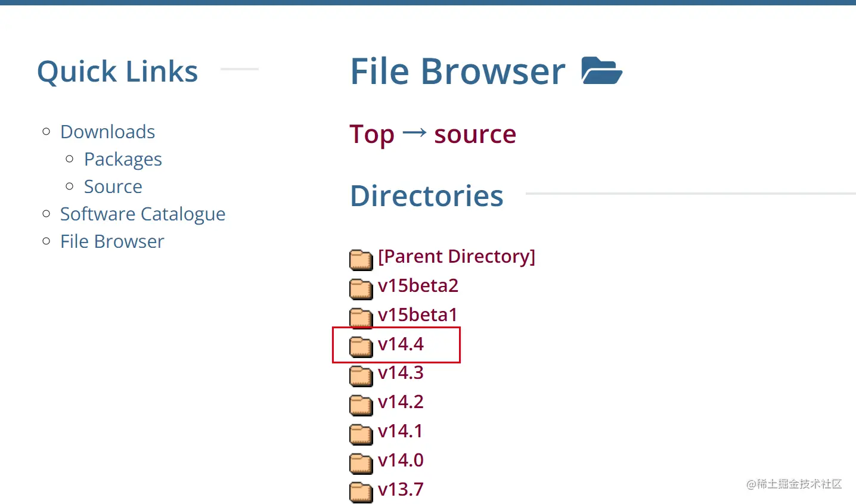Image resolution: width=856 pixels, height=504 pixels.
Task: Click the open-folder icon beside File Browser heading
Action: coord(601,70)
